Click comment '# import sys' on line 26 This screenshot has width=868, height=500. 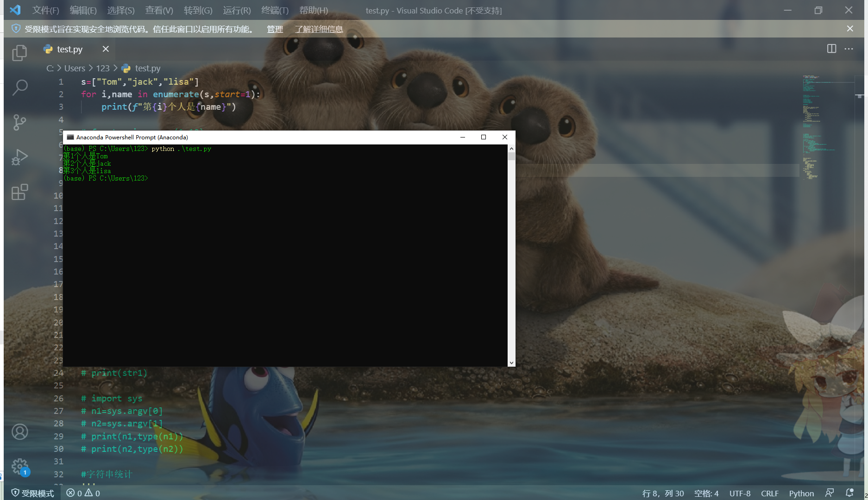[x=112, y=399]
